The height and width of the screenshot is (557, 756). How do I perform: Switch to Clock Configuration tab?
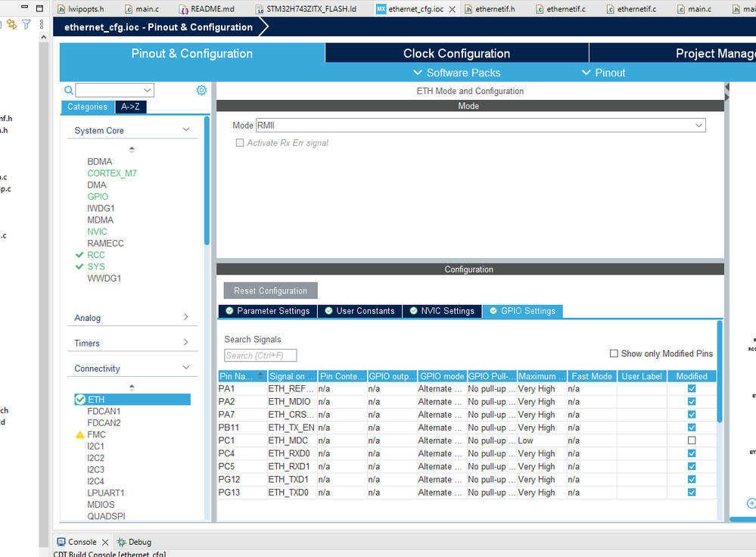click(x=456, y=54)
